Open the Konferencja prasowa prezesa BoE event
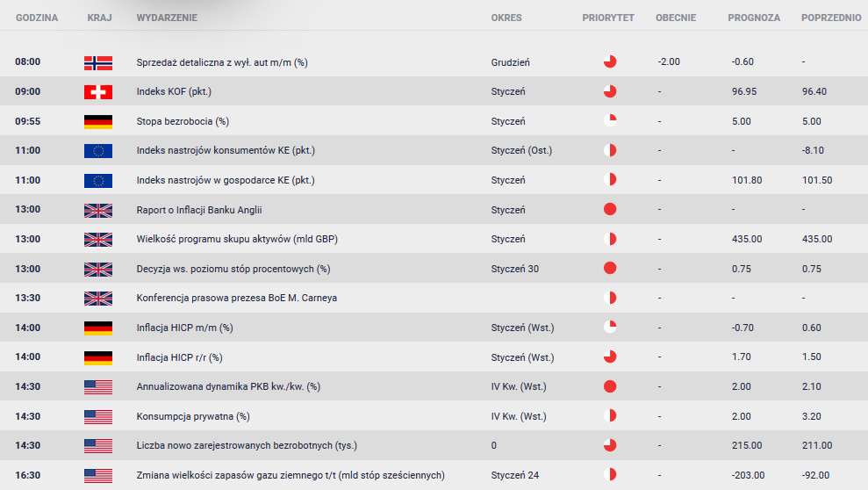This screenshot has height=490, width=868. (x=236, y=298)
